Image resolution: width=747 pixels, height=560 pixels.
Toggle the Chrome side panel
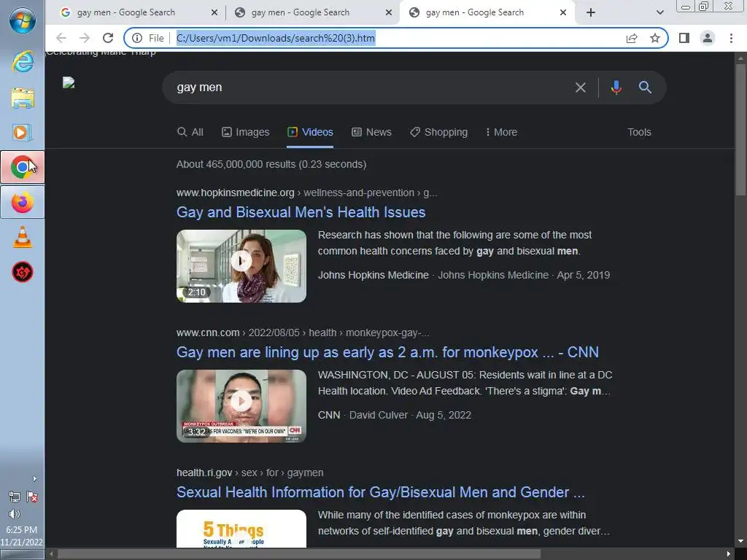point(684,38)
